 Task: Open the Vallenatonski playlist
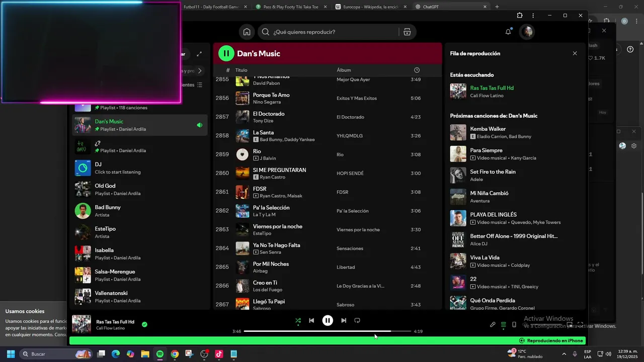(x=139, y=297)
